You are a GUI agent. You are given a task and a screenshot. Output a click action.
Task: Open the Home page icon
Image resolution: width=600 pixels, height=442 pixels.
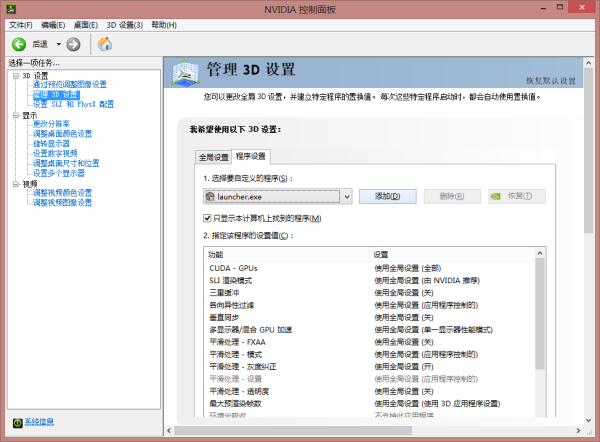click(104, 44)
